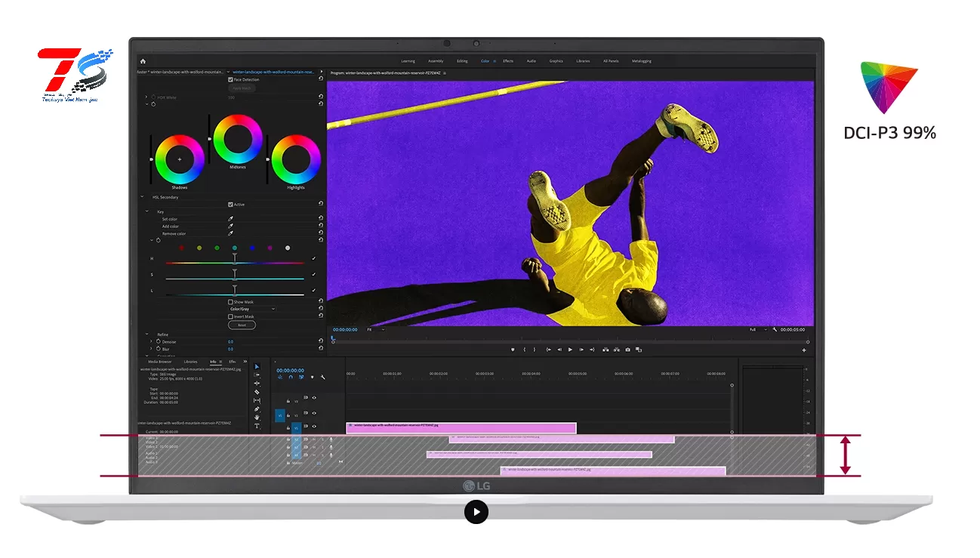Open the Color/Gray mask dropdown
The height and width of the screenshot is (558, 980).
point(251,309)
